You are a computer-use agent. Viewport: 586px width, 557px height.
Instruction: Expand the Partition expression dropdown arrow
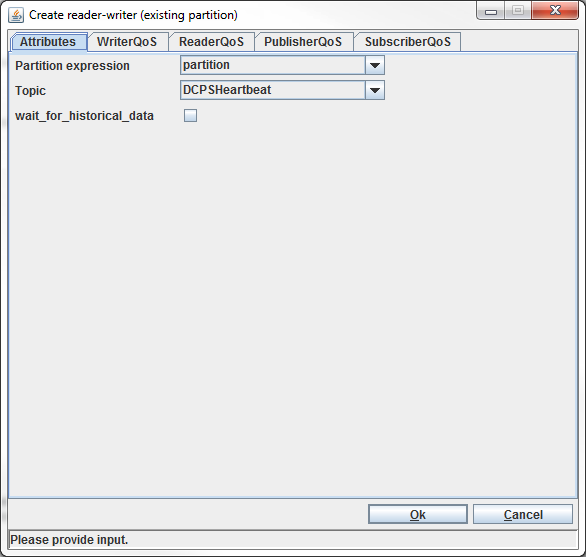coord(374,65)
